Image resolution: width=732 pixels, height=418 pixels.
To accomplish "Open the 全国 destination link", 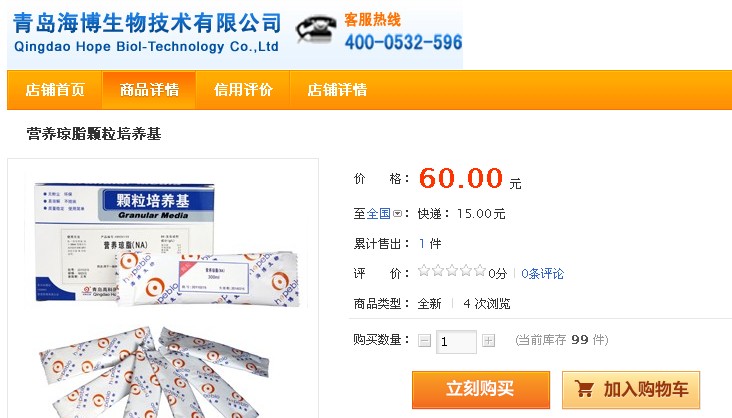I will point(379,214).
